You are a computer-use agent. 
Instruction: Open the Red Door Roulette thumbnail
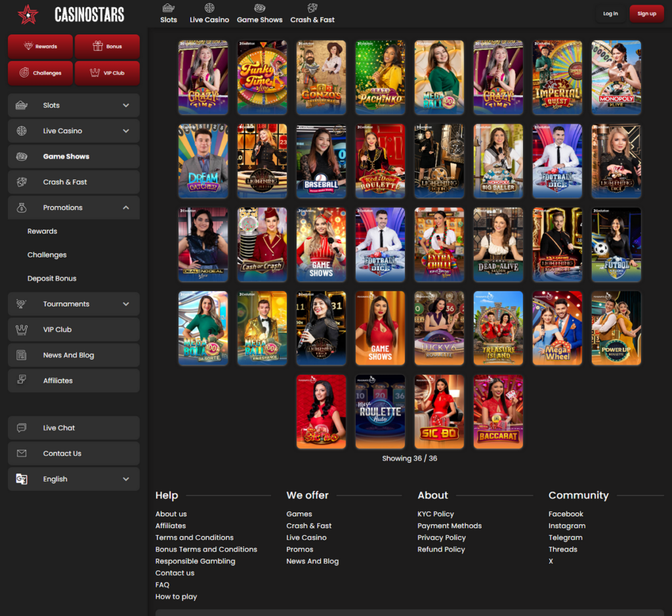[x=380, y=161]
